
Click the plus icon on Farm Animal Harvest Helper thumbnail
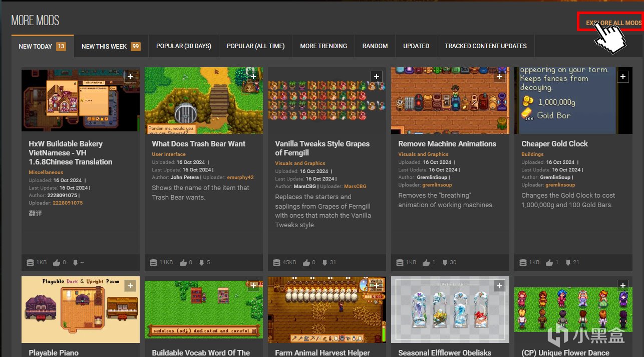(x=377, y=286)
